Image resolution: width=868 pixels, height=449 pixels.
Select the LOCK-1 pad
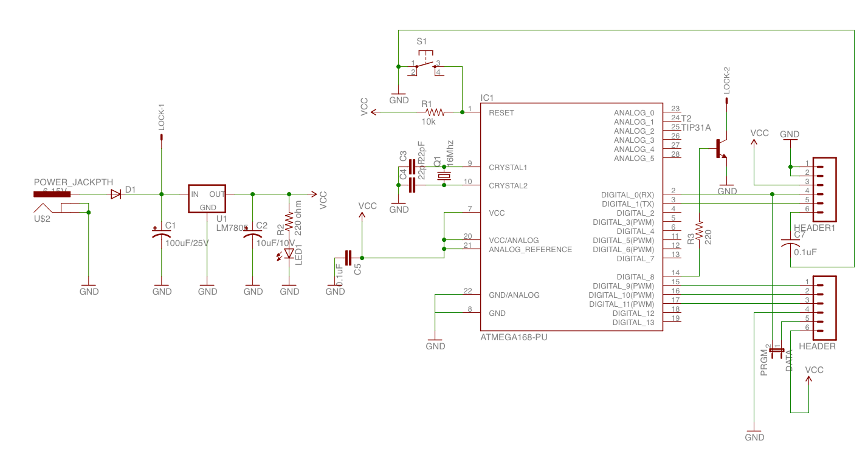click(162, 137)
